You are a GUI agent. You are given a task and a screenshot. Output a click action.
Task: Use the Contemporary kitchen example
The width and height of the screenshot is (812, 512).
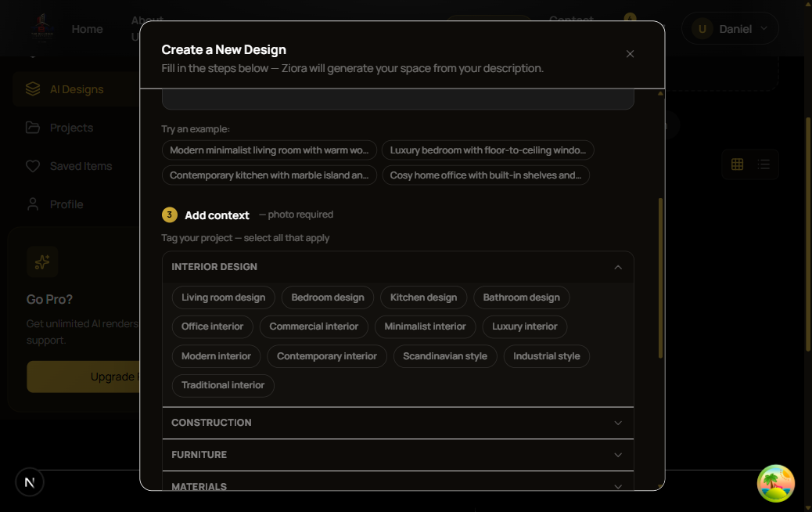pos(269,175)
